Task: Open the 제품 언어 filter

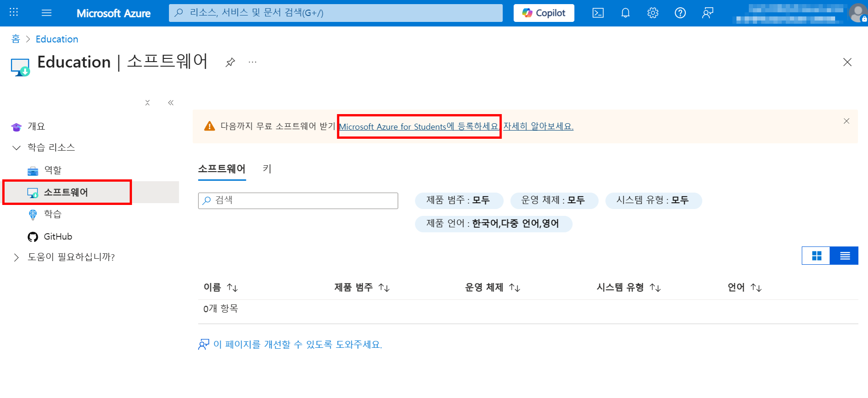Action: 493,224
